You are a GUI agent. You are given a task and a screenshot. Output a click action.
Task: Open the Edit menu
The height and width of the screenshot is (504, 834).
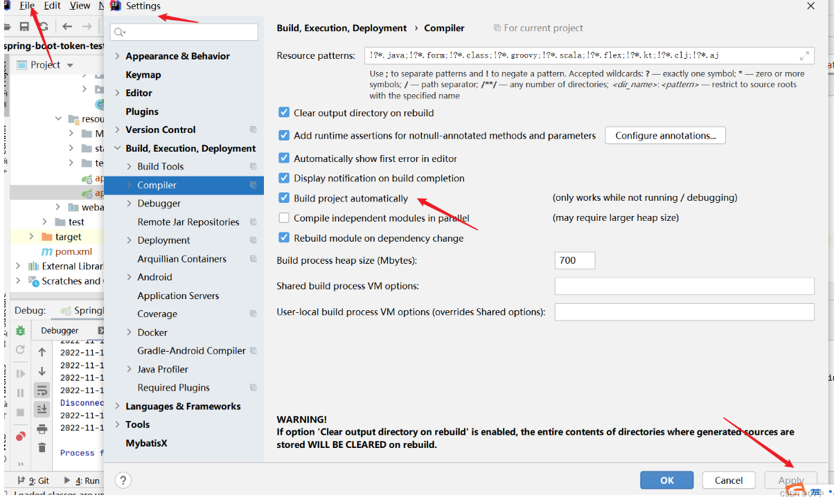[x=52, y=6]
